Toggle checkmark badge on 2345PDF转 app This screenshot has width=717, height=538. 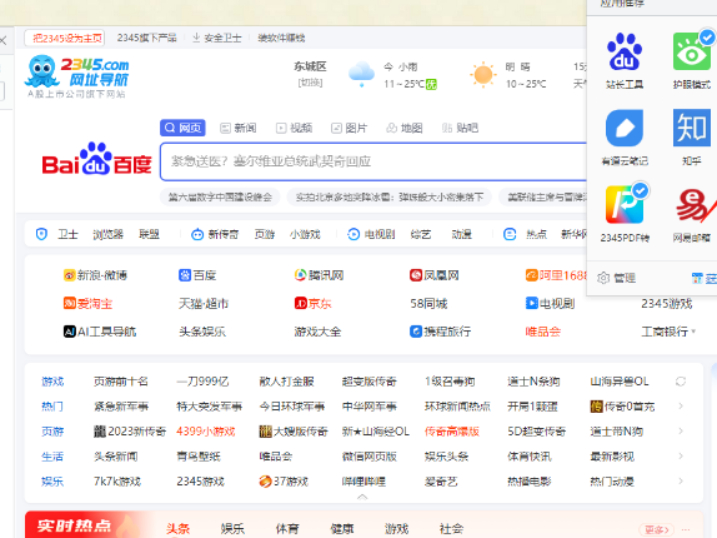point(640,191)
